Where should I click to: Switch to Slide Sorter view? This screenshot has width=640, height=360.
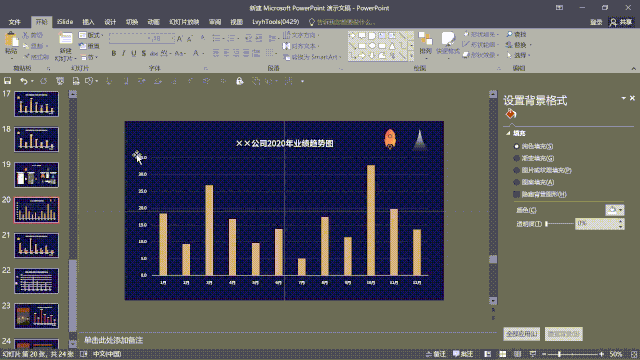[x=503, y=354]
